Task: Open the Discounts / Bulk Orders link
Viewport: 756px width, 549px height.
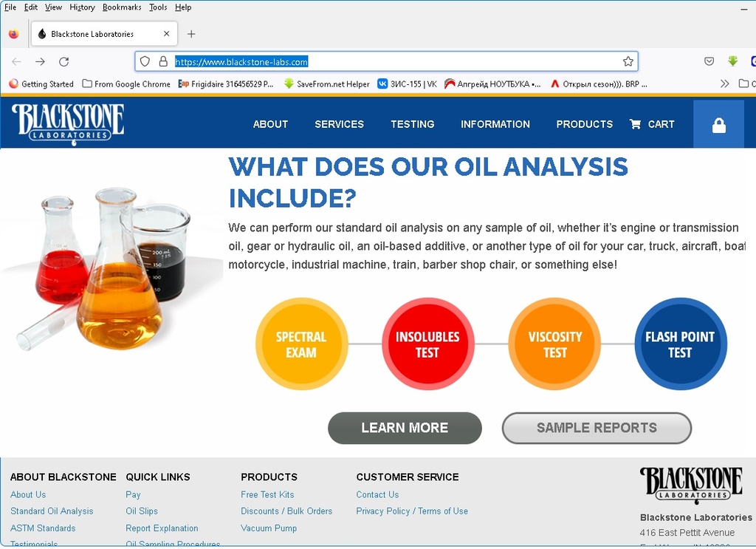Action: (x=287, y=511)
